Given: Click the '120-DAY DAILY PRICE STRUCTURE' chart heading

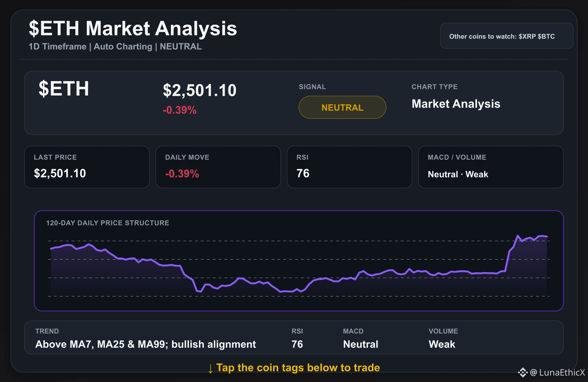Looking at the screenshot, I should tap(107, 223).
